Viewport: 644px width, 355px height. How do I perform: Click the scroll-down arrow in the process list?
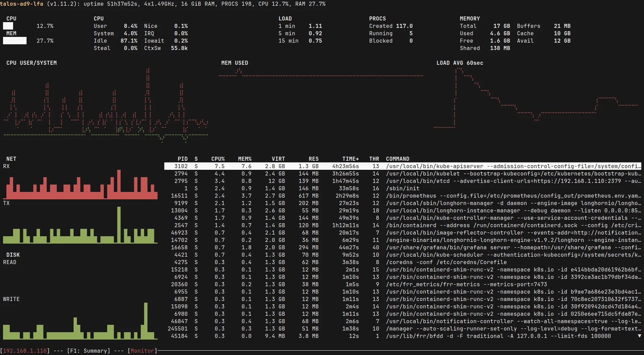tap(639, 336)
